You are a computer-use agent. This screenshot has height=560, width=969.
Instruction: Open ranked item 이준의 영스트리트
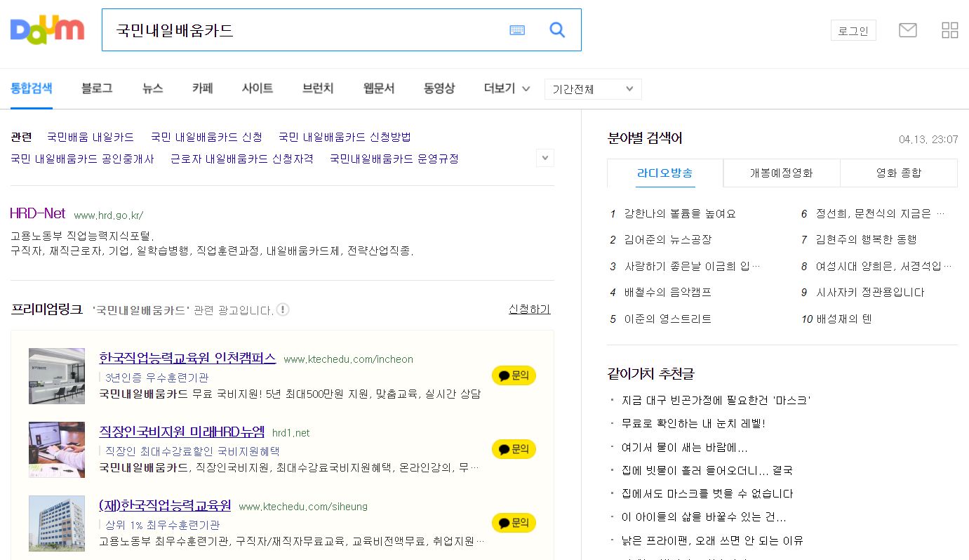click(x=668, y=319)
